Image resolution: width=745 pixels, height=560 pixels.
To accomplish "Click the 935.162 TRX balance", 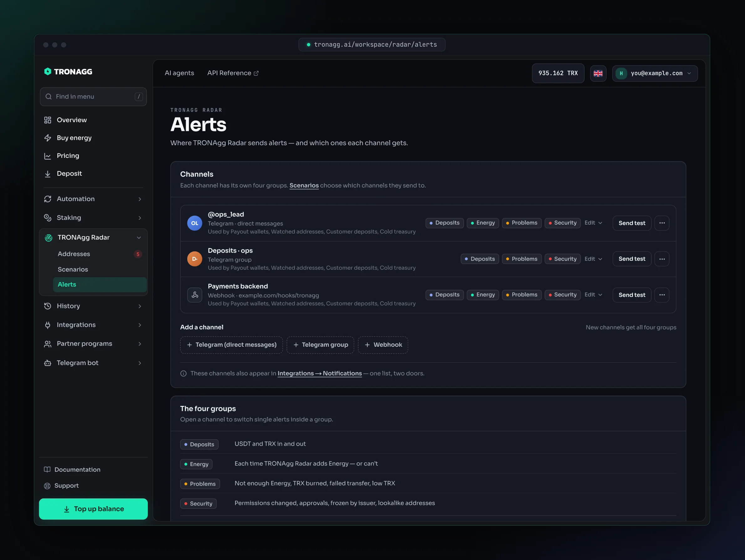I will click(x=558, y=73).
